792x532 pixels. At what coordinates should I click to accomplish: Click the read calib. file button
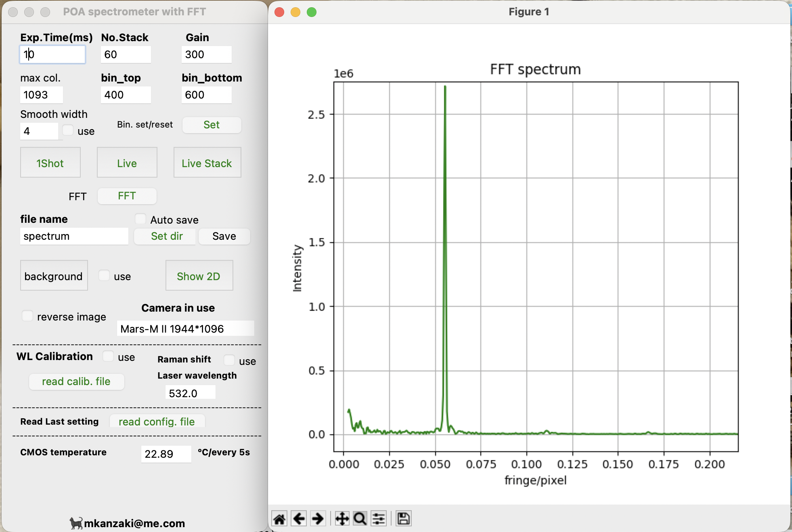[76, 381]
